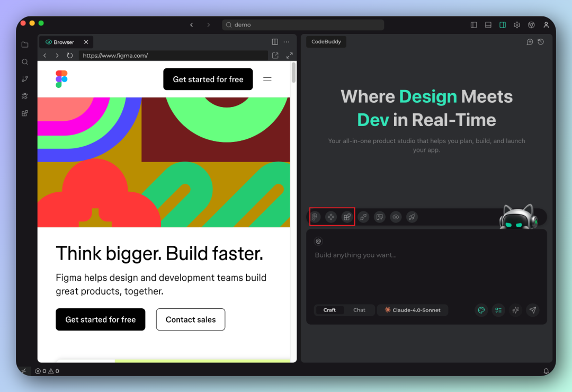The width and height of the screenshot is (572, 392).
Task: Click the Figma logo on the page
Action: click(61, 79)
